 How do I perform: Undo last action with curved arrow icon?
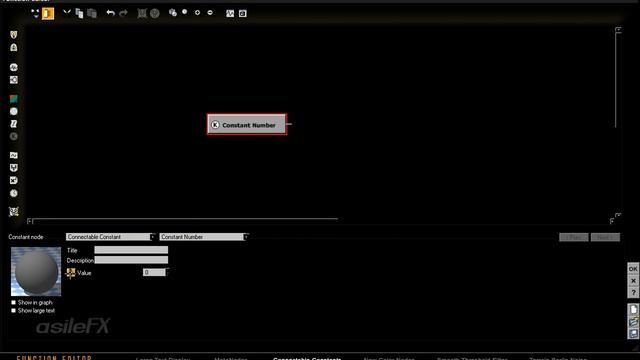point(111,13)
